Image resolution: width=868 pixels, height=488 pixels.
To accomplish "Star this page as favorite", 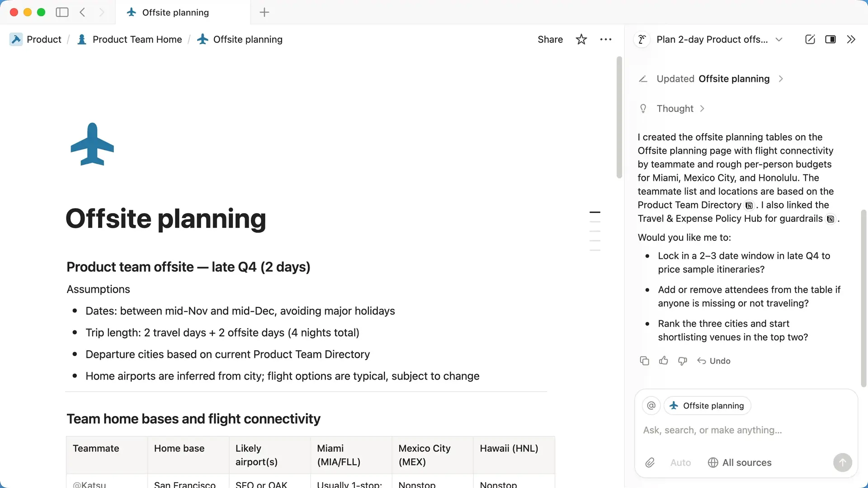I will [581, 39].
